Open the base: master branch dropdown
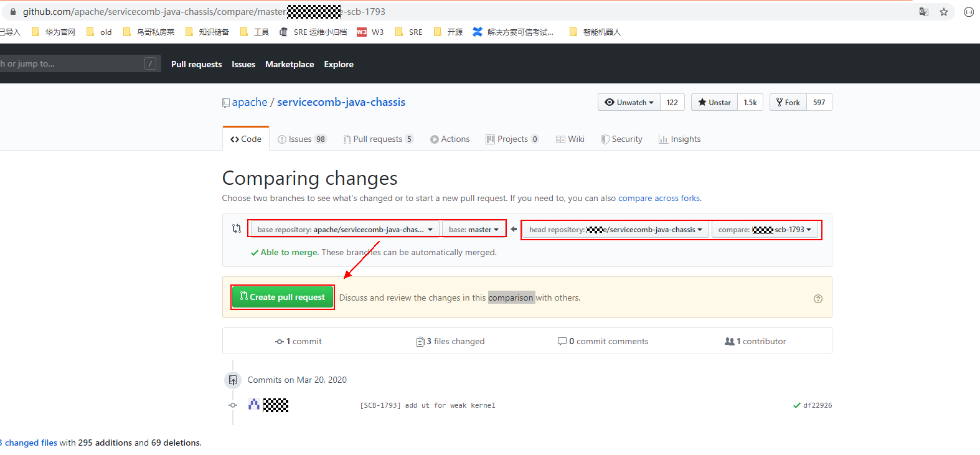This screenshot has width=980, height=455. pyautogui.click(x=473, y=229)
